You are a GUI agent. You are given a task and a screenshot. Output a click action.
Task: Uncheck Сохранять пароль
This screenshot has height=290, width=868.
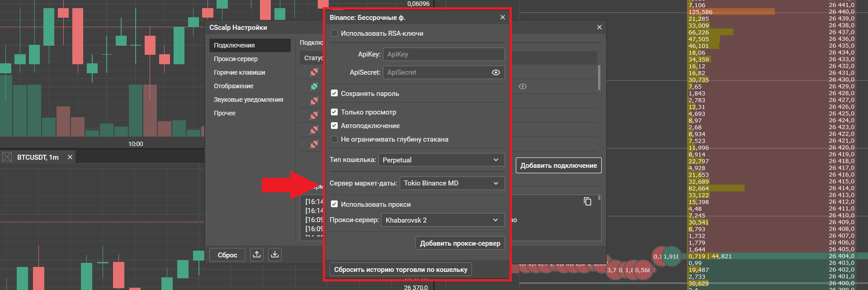tap(335, 93)
